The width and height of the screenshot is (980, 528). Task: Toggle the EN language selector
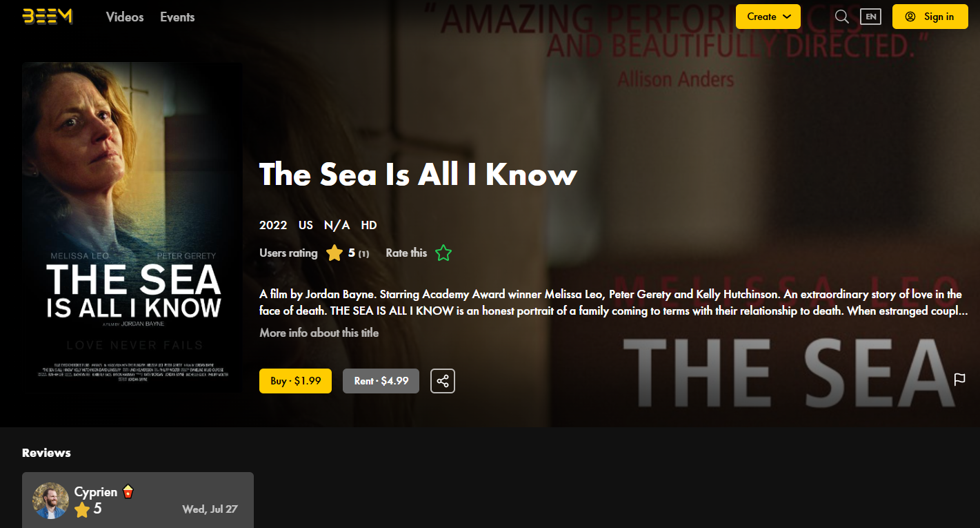pyautogui.click(x=870, y=17)
